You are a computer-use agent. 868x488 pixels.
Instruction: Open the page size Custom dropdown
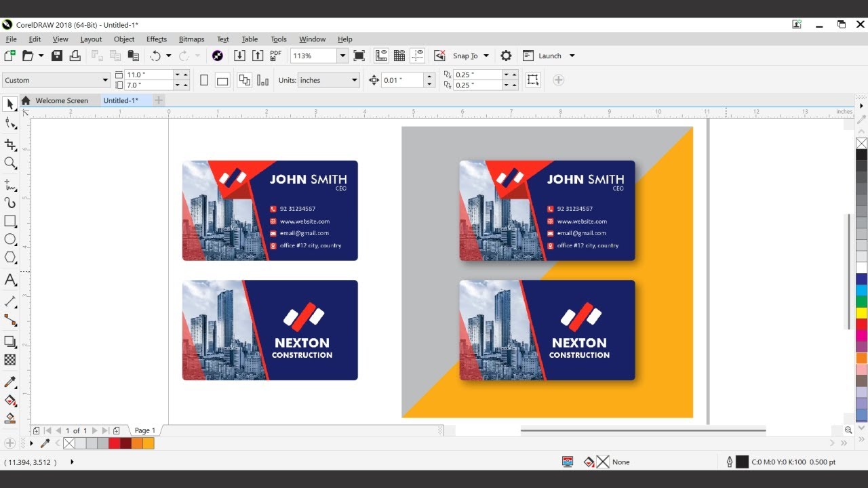[x=105, y=80]
